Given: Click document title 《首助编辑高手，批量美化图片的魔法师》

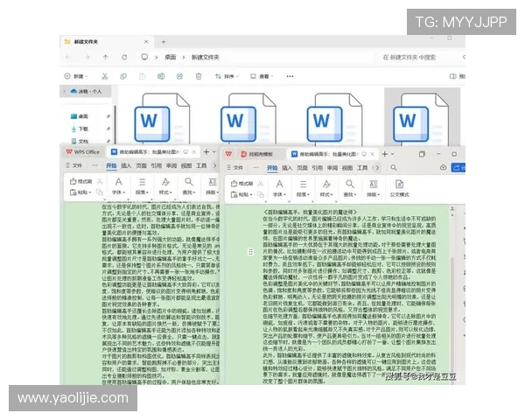Looking at the screenshot, I should (311, 212).
